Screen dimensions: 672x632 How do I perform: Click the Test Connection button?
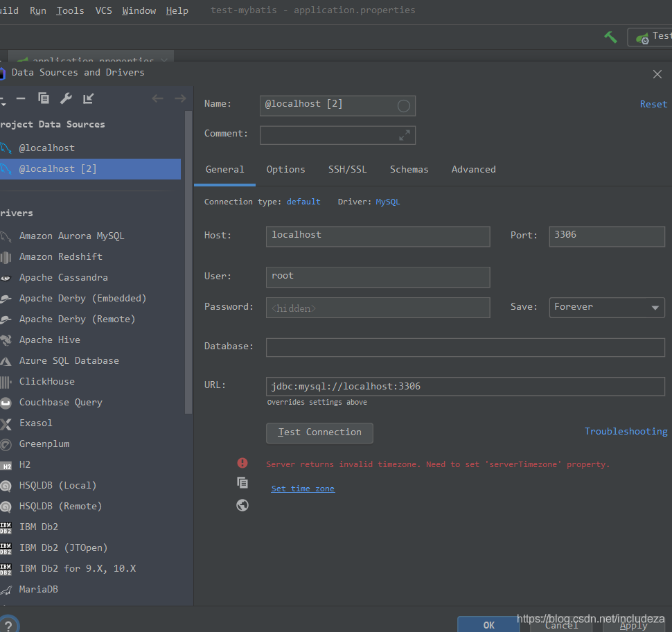(x=319, y=432)
